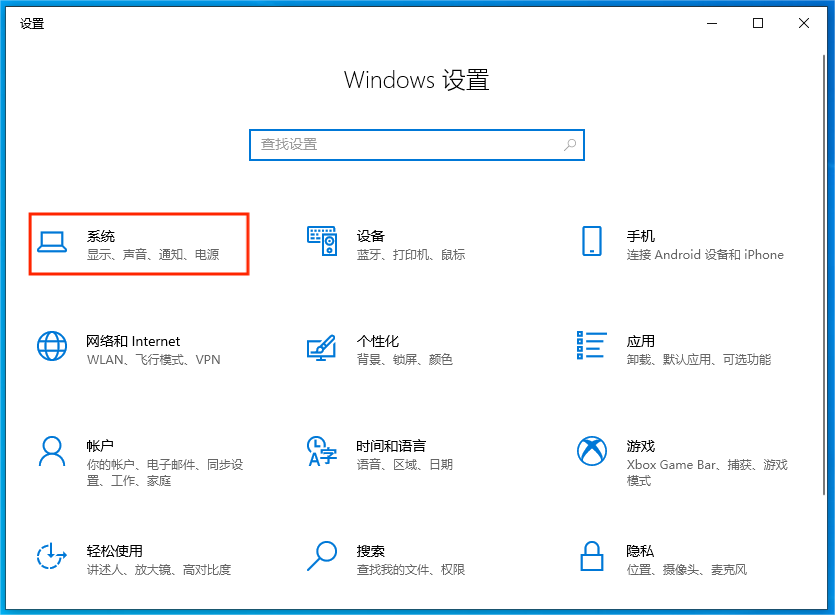Image resolution: width=835 pixels, height=615 pixels.
Task: Open the Gaming Xbox icon
Action: (592, 451)
